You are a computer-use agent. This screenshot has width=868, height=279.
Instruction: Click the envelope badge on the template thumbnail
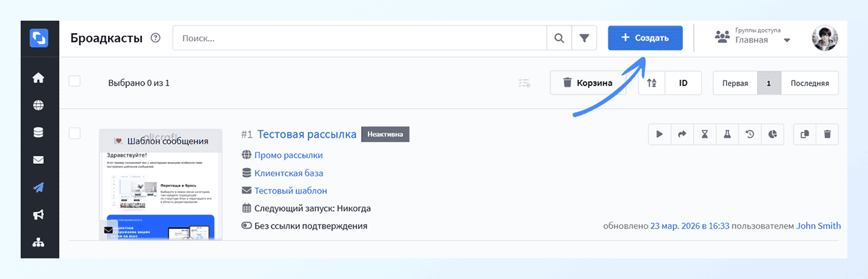108,230
